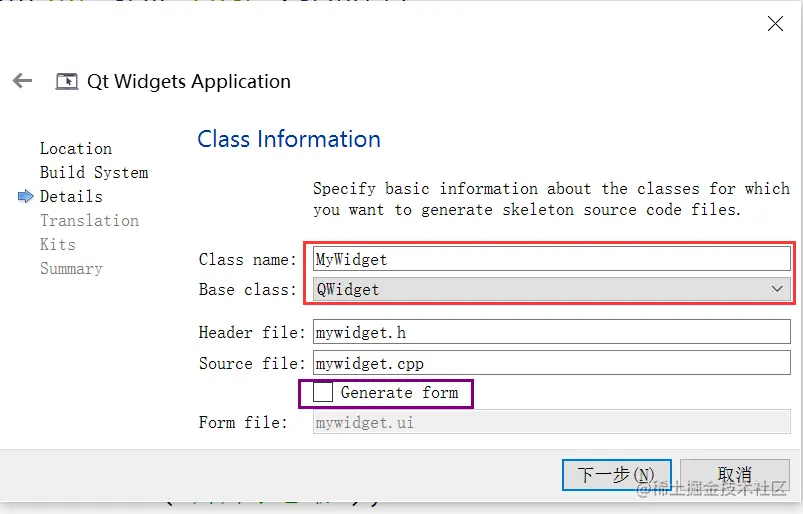The image size is (803, 514).
Task: Focus the Class name field containing MyWidget
Action: pos(552,259)
